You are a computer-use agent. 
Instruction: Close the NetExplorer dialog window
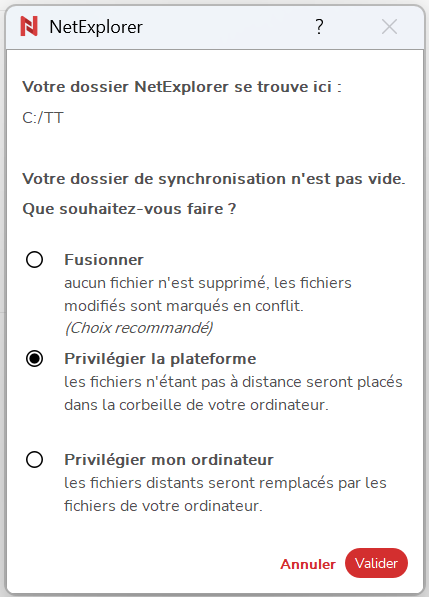(389, 27)
